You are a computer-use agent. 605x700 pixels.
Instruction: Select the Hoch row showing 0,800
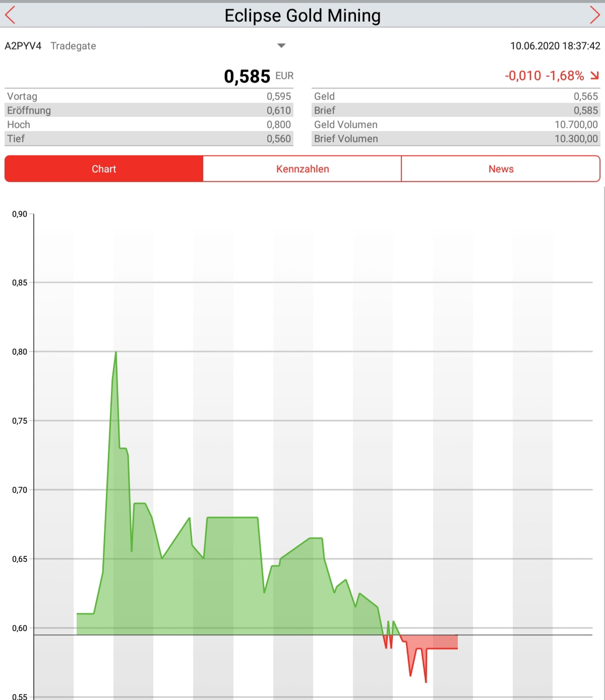149,125
